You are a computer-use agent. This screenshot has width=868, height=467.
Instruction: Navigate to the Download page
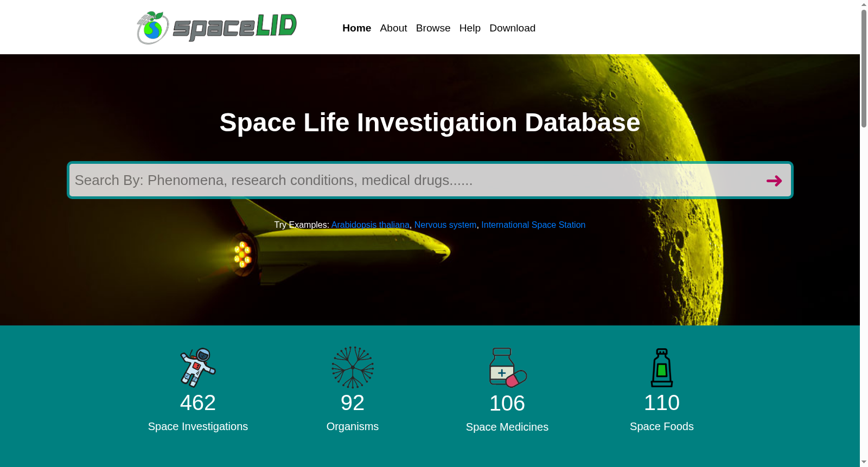pyautogui.click(x=512, y=28)
